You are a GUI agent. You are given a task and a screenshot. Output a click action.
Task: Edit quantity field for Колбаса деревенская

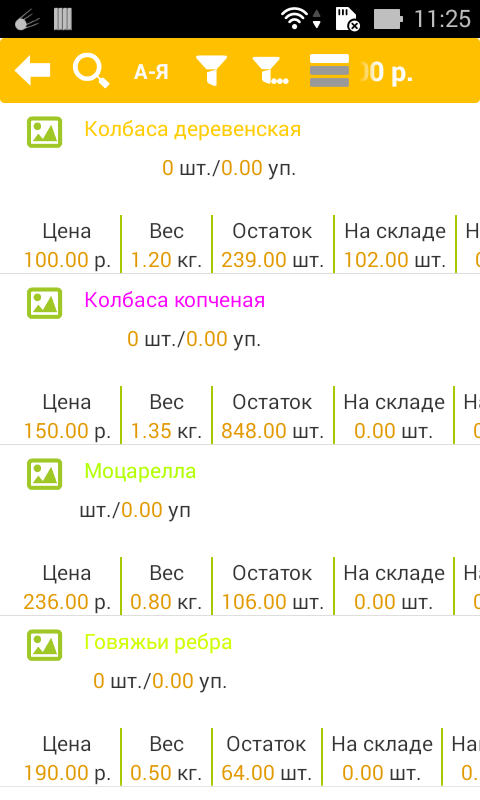point(229,168)
